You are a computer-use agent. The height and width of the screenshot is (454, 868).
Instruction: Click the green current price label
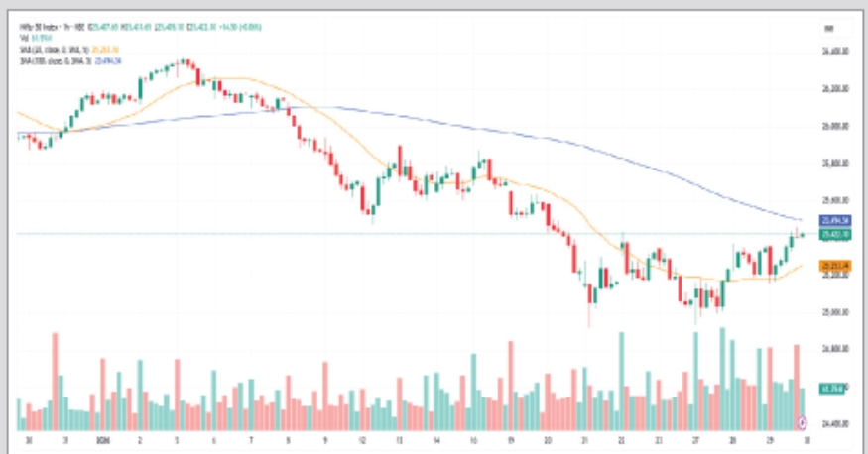pos(830,235)
